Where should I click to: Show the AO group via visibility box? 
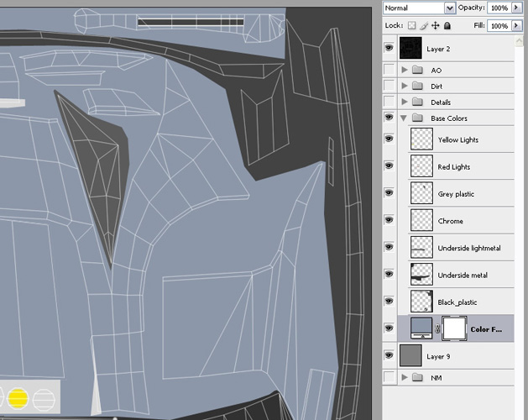click(x=389, y=71)
